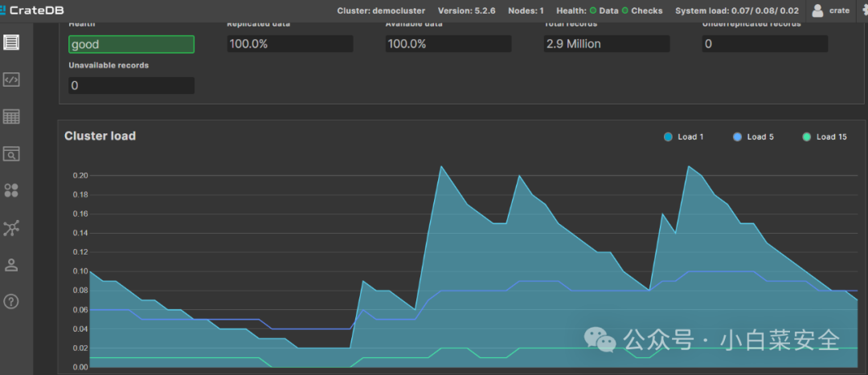868x375 pixels.
Task: Click the Unavailable records 0 value
Action: [x=131, y=86]
